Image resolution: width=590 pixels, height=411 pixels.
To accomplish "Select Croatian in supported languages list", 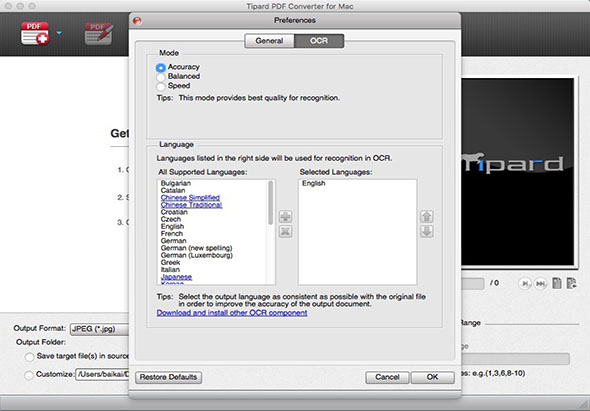I will tap(174, 212).
